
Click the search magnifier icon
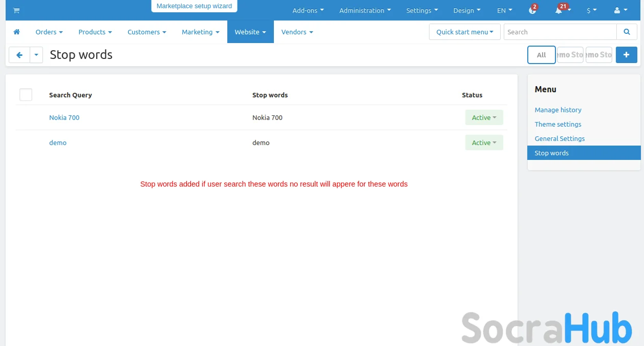point(627,32)
